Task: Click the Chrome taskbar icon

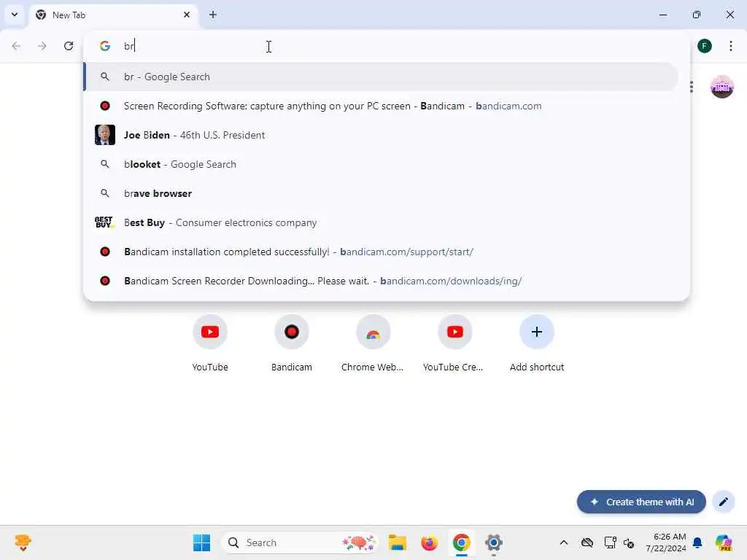Action: tap(461, 542)
